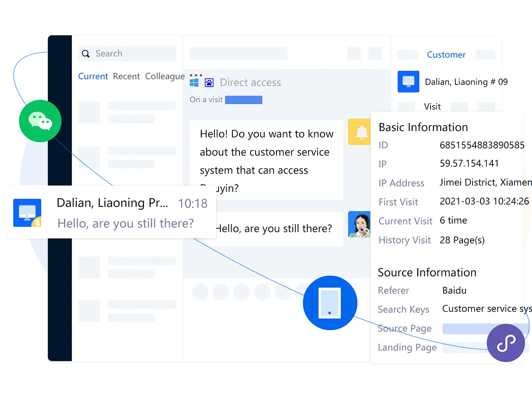Switch to the Current tab
The height and width of the screenshot is (399, 532).
point(93,76)
